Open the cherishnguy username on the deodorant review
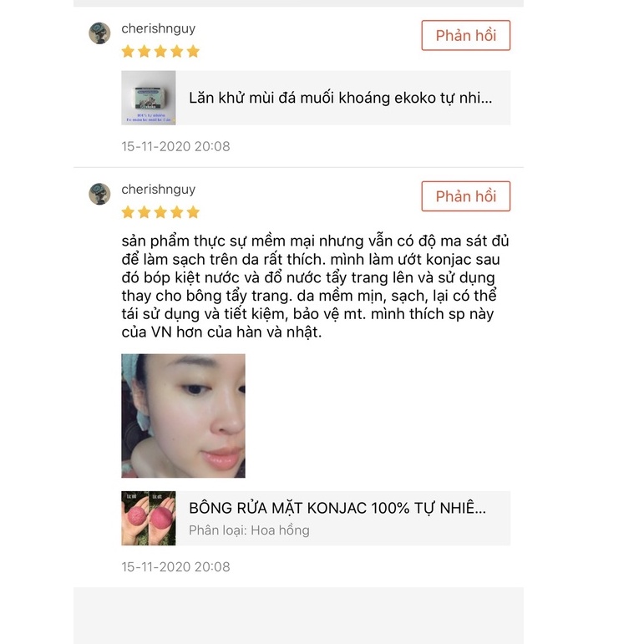Screen dimensions: 644x644 (158, 28)
